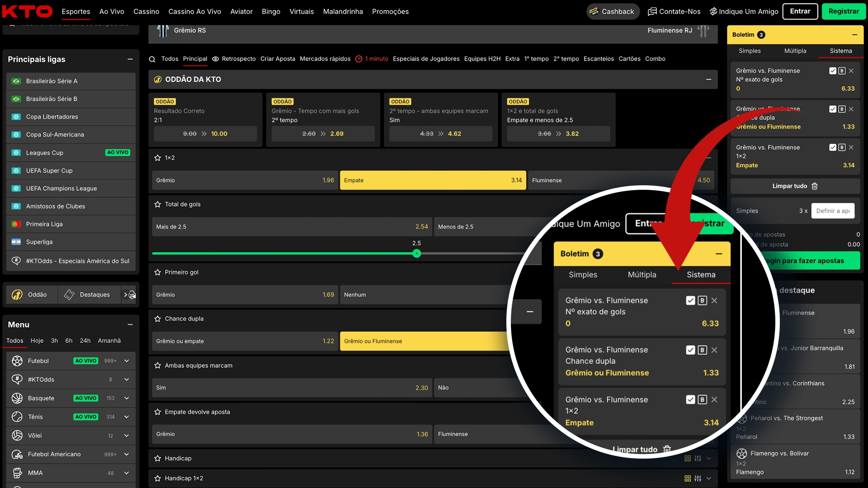Viewport: 868px width, 488px height.
Task: Collapse the Principais ligas panel
Action: pos(130,59)
